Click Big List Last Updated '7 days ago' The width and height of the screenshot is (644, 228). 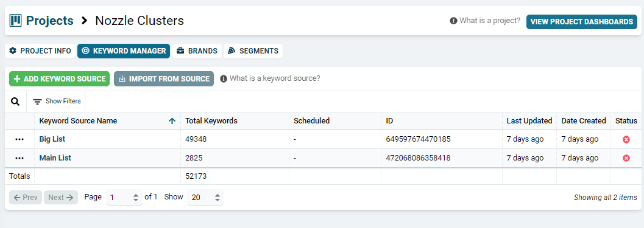525,139
